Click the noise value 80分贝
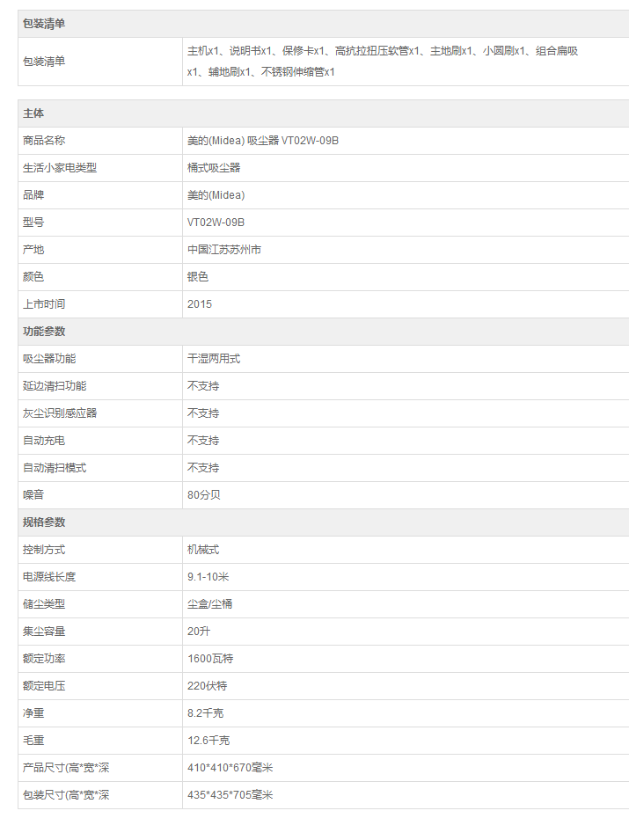Screen dimensions: 629x840 coord(204,495)
